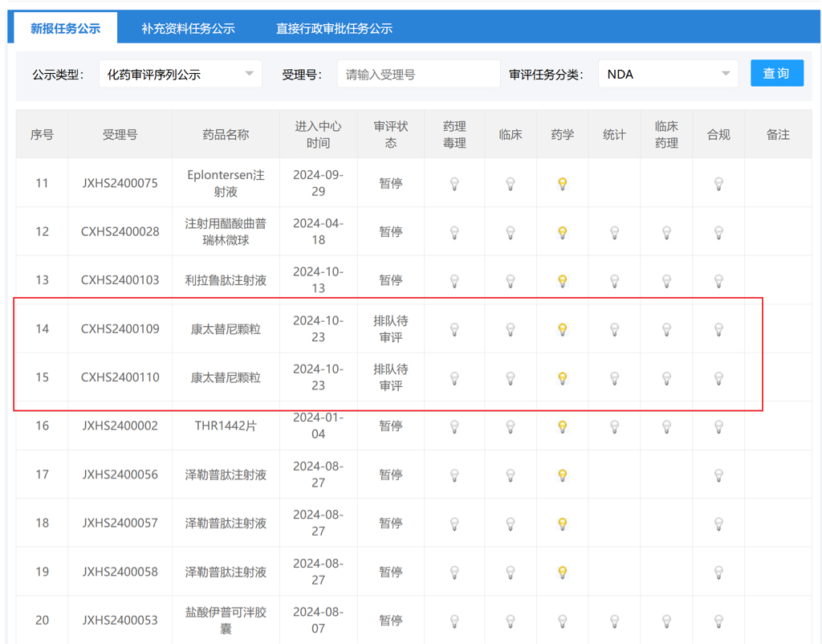
Task: Click the 查询 button
Action: pos(776,73)
